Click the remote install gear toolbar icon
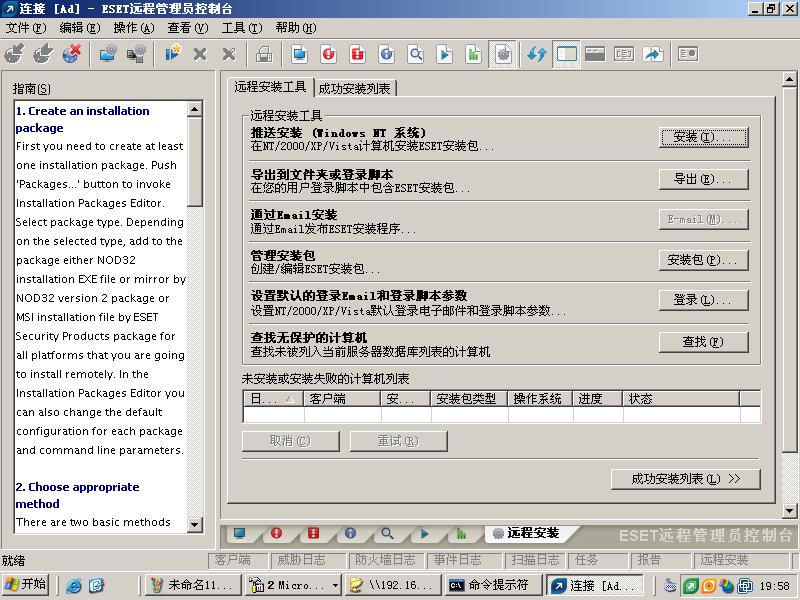Screen dimensions: 800x600 click(x=503, y=54)
